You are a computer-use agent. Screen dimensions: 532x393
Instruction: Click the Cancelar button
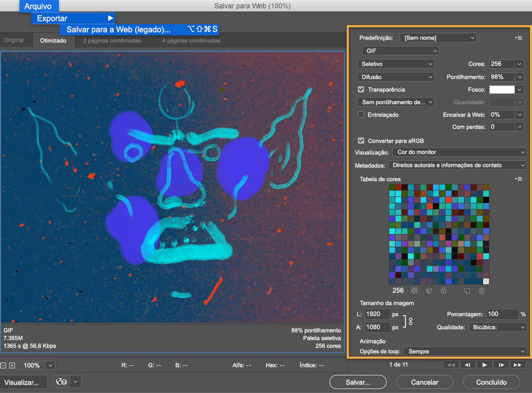click(425, 382)
